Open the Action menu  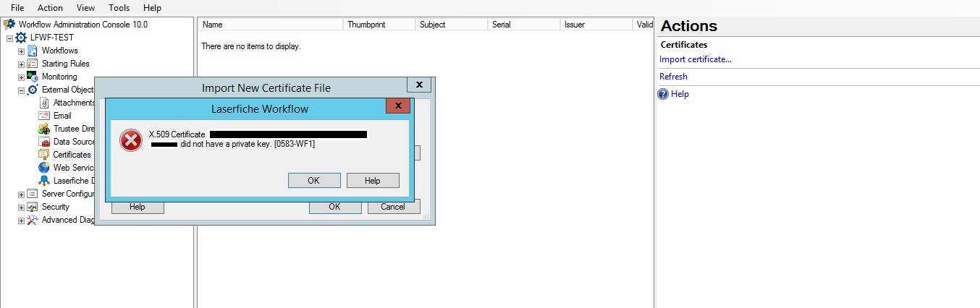(x=50, y=8)
